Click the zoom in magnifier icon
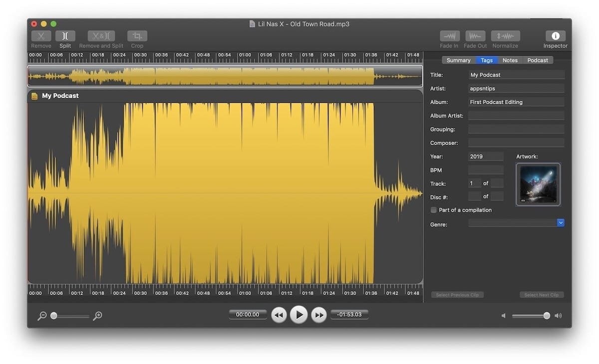The image size is (599, 364). tap(98, 315)
